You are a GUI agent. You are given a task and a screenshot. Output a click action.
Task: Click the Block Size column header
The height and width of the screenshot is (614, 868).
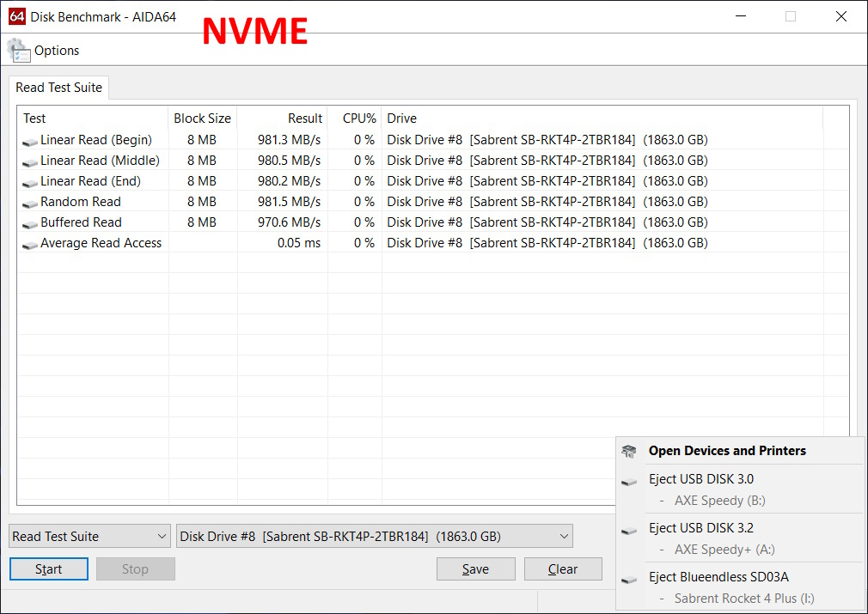[203, 119]
